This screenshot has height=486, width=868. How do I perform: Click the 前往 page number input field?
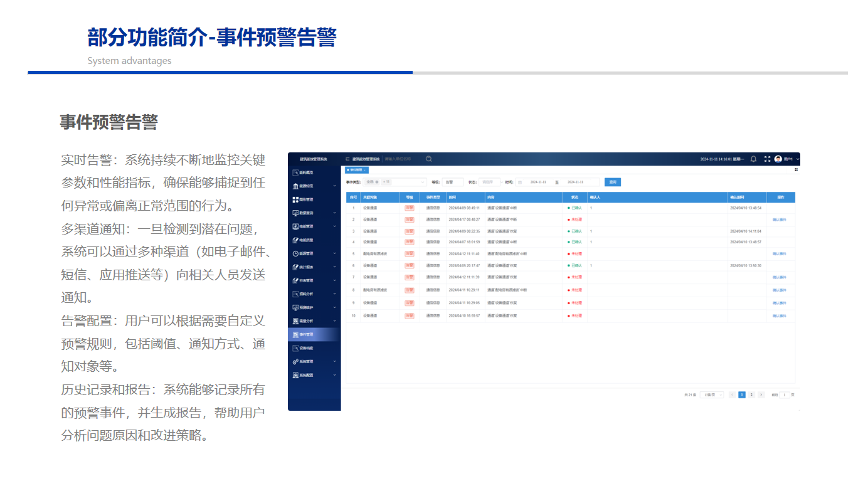point(785,395)
